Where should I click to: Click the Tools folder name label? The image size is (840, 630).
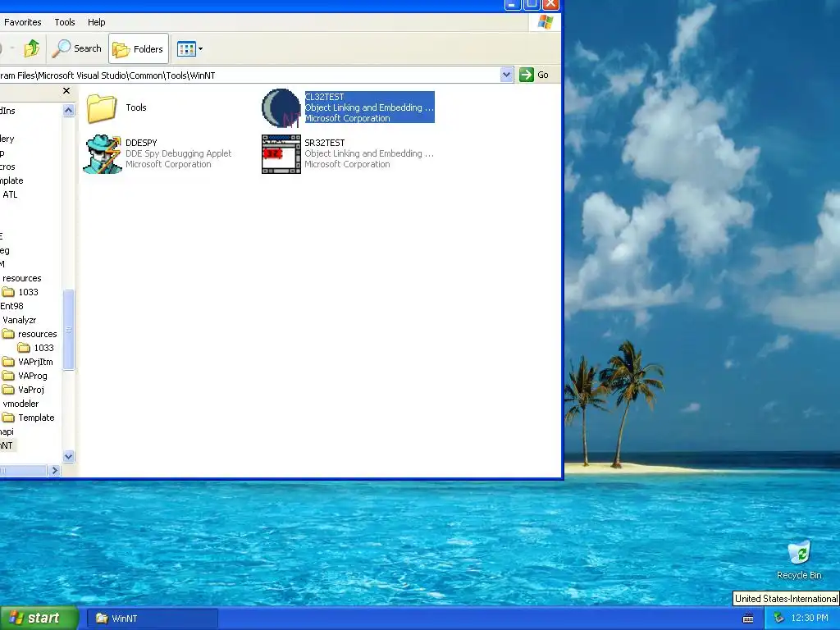pyautogui.click(x=136, y=107)
